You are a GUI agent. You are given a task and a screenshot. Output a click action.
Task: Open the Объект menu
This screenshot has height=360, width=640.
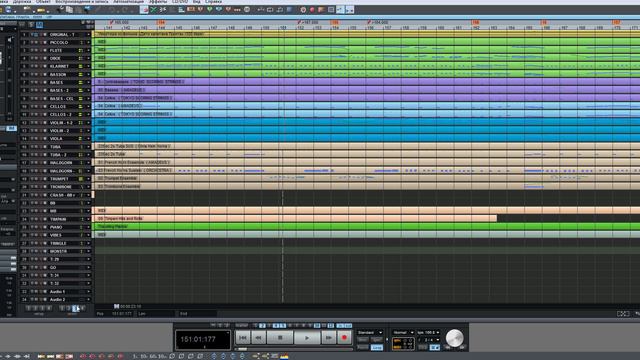pyautogui.click(x=43, y=2)
